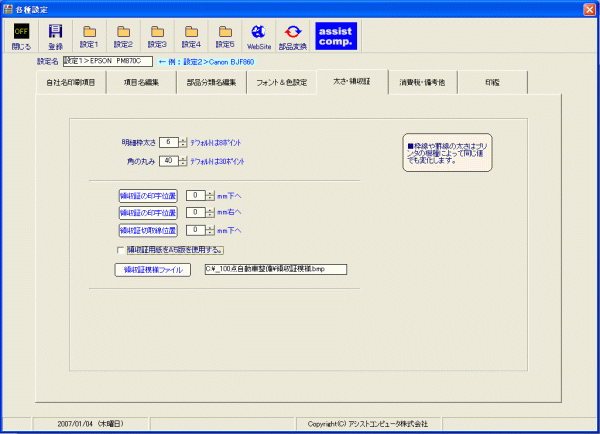Click the printer line thickness note box
The image size is (600, 434).
coord(447,152)
